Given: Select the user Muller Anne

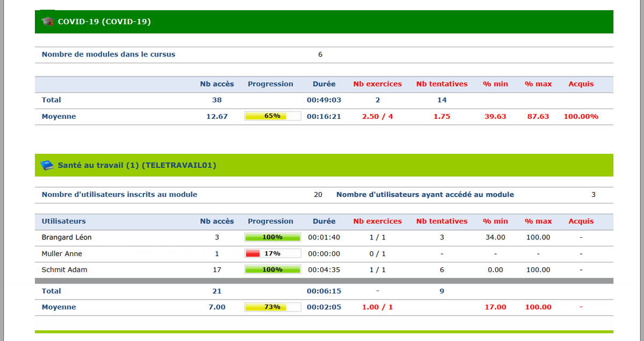Looking at the screenshot, I should click(x=62, y=254).
